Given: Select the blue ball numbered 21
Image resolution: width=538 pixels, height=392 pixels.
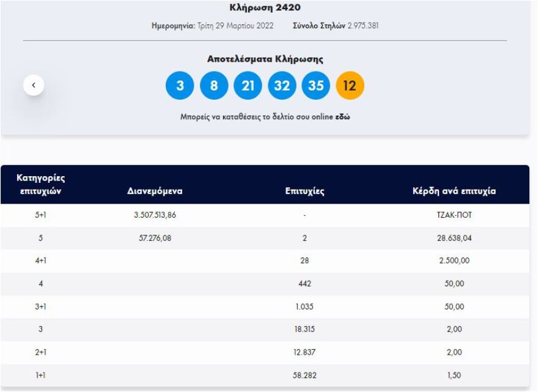Looking at the screenshot, I should point(248,86).
